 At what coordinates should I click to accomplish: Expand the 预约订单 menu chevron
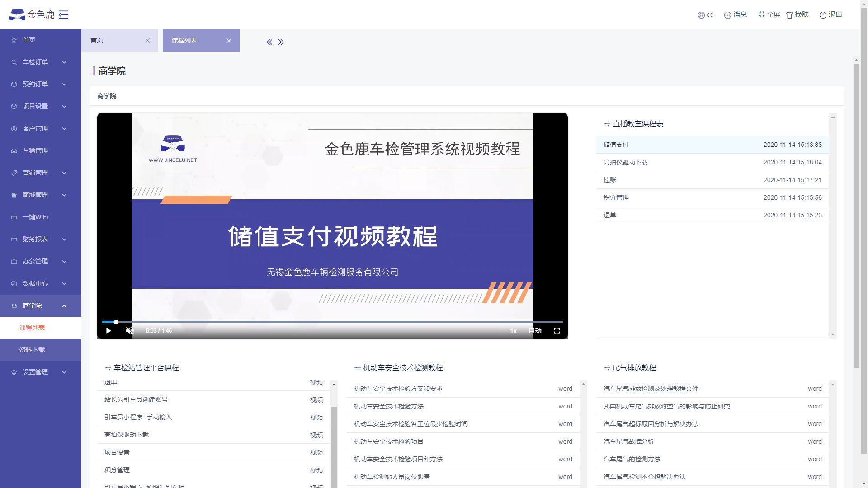click(x=64, y=84)
